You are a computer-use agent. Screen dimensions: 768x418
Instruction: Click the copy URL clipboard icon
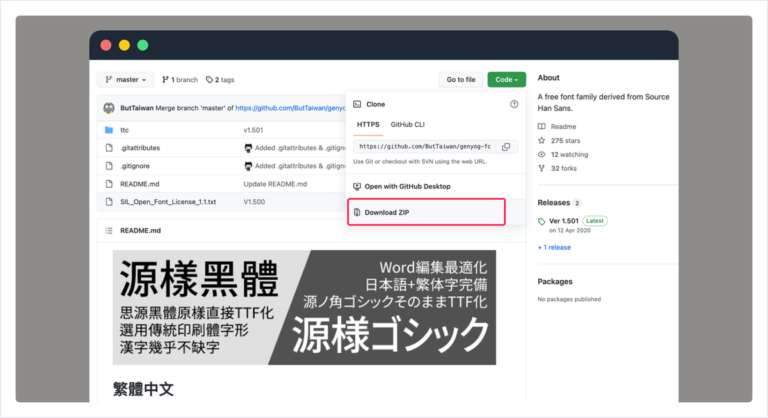(506, 147)
